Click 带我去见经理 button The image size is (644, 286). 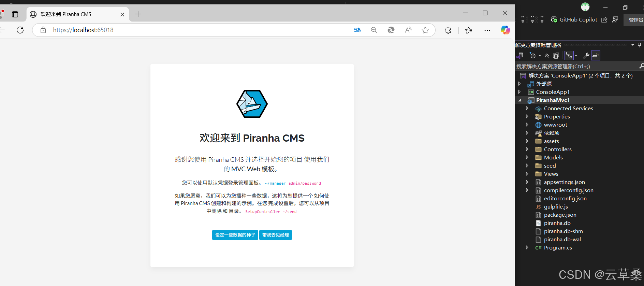276,235
